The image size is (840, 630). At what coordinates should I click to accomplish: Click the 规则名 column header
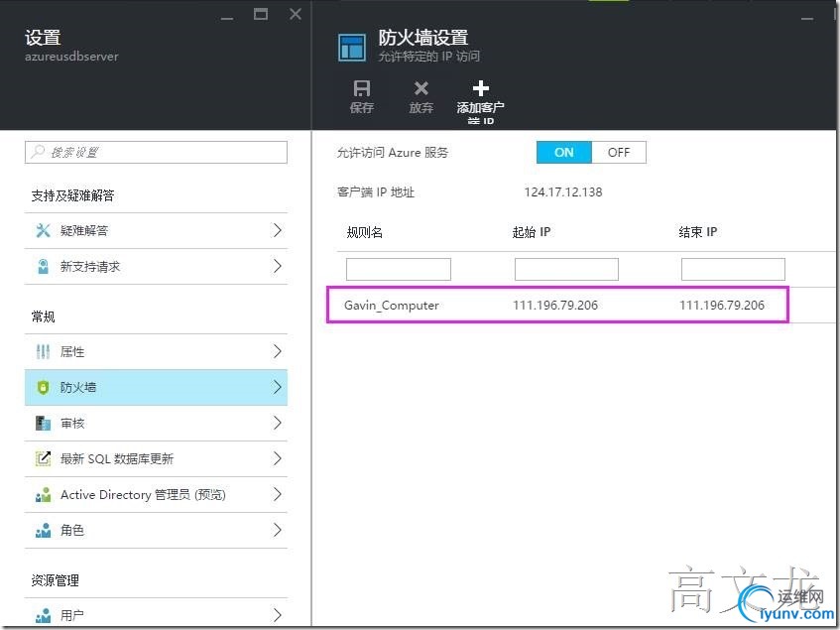[x=364, y=232]
